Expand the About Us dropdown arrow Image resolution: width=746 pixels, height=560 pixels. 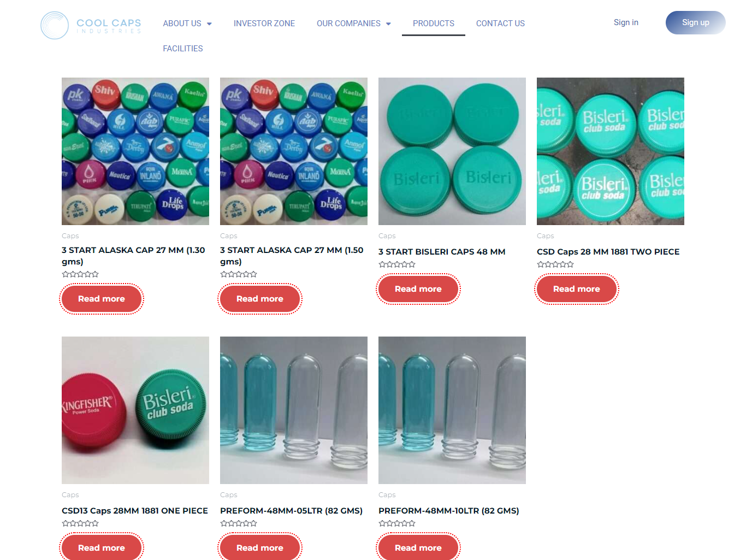209,23
